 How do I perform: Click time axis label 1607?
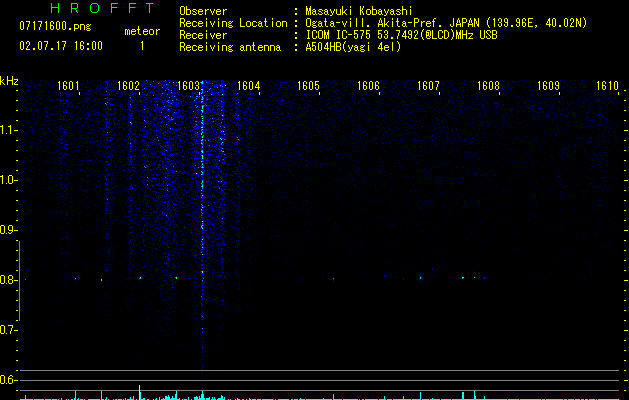428,86
